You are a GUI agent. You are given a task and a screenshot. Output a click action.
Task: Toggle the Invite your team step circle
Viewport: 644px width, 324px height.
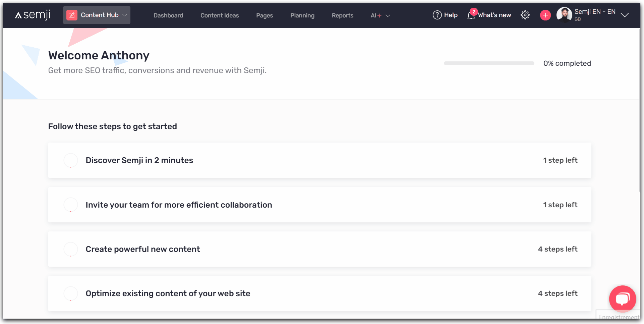click(71, 205)
